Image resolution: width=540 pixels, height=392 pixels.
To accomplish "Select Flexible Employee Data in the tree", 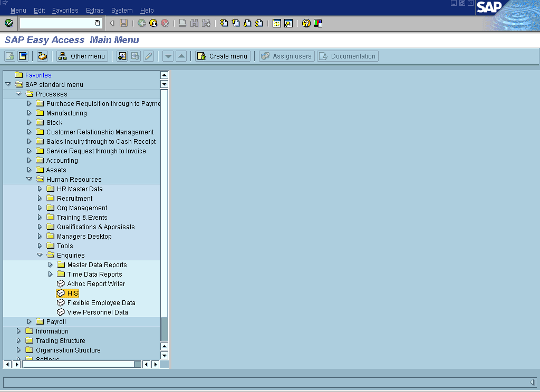I will 101,302.
